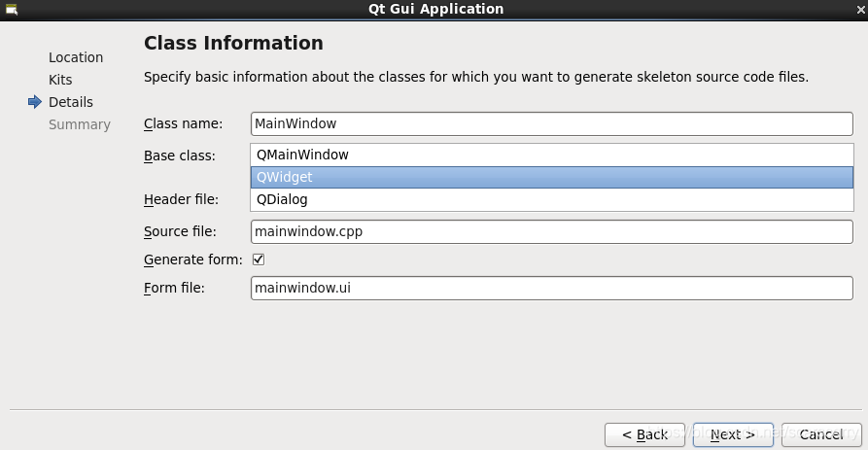Image resolution: width=868 pixels, height=450 pixels.
Task: Pick QDialog from base class options
Action: pos(551,200)
